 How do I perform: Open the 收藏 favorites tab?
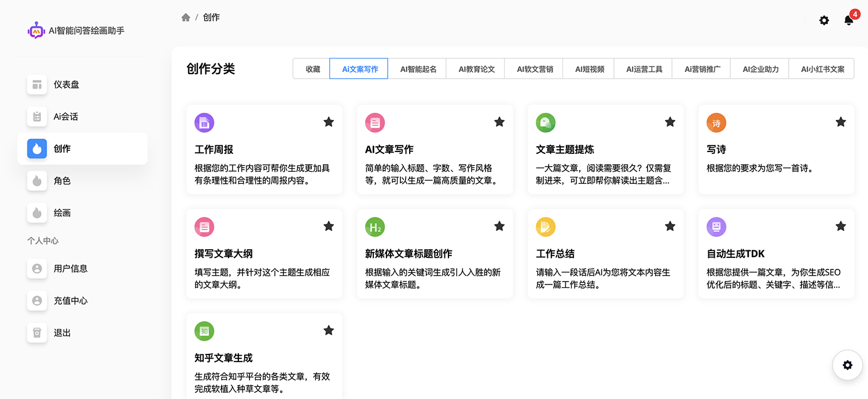(x=312, y=69)
